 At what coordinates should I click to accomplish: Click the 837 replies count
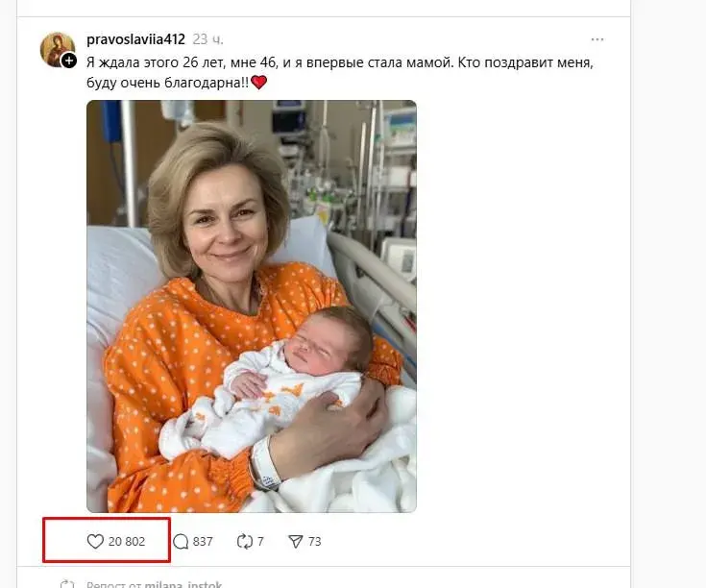point(203,542)
